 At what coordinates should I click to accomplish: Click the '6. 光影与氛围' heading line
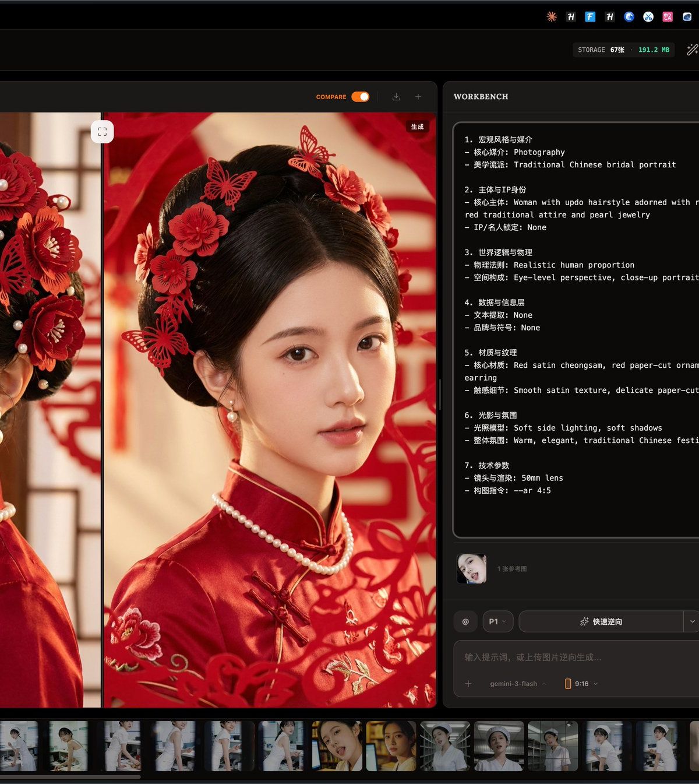click(490, 416)
